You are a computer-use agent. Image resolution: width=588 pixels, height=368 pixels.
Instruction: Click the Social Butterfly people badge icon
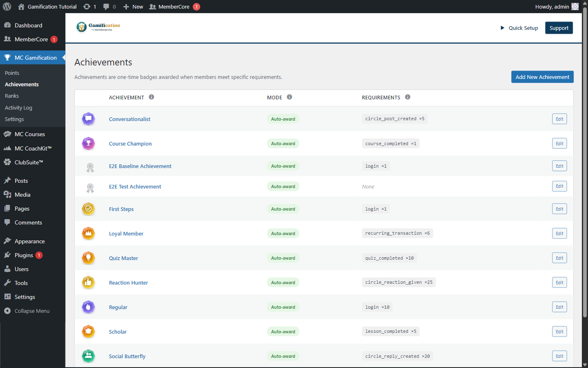[88, 356]
